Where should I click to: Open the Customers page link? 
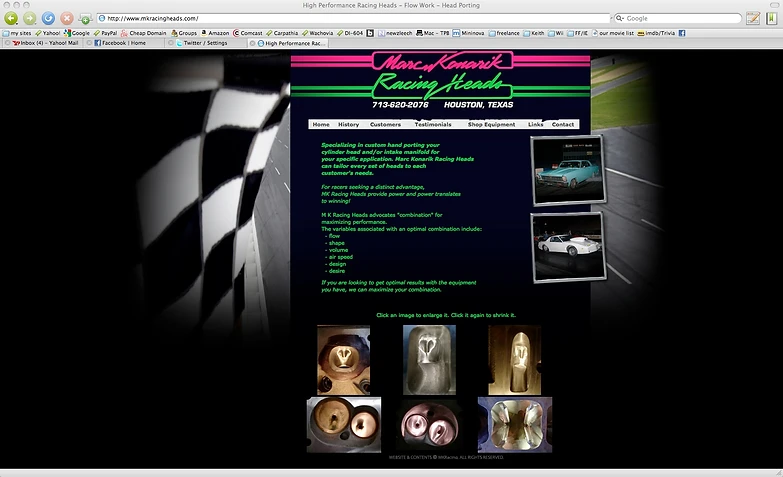click(385, 124)
